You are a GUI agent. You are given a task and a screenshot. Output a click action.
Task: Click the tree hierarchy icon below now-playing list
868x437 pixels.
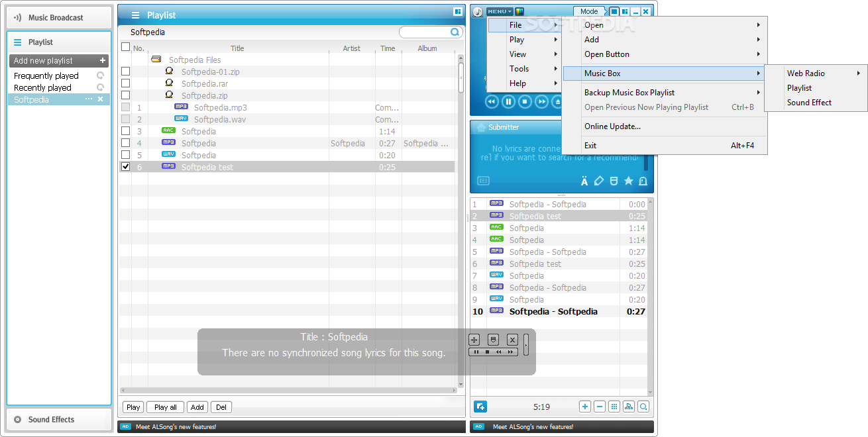coord(629,407)
